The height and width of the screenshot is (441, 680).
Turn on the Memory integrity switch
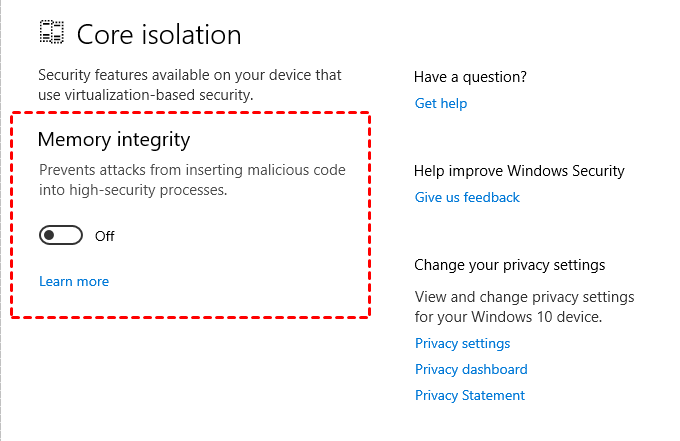(x=61, y=236)
